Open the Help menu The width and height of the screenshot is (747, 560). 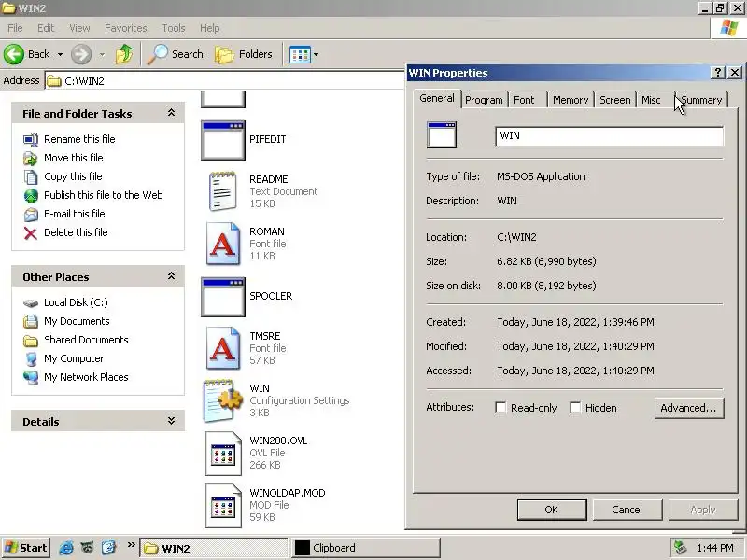coord(209,28)
